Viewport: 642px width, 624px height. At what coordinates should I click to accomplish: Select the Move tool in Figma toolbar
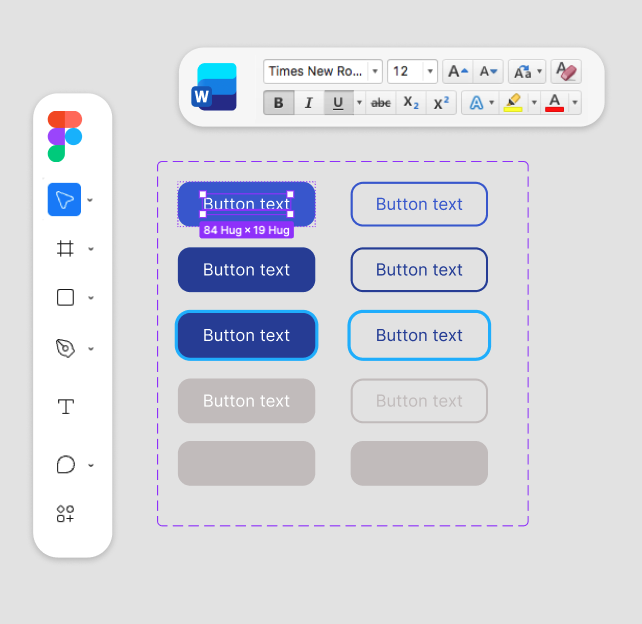(64, 200)
